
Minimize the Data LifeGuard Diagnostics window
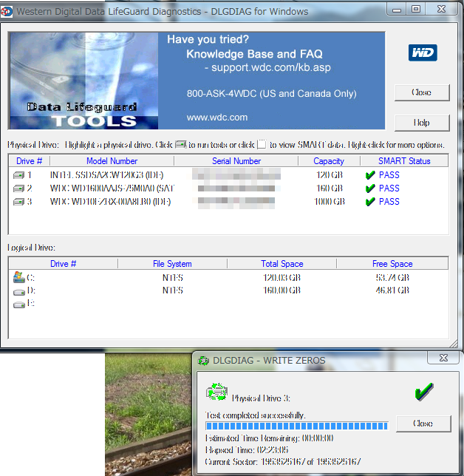pyautogui.click(x=396, y=10)
